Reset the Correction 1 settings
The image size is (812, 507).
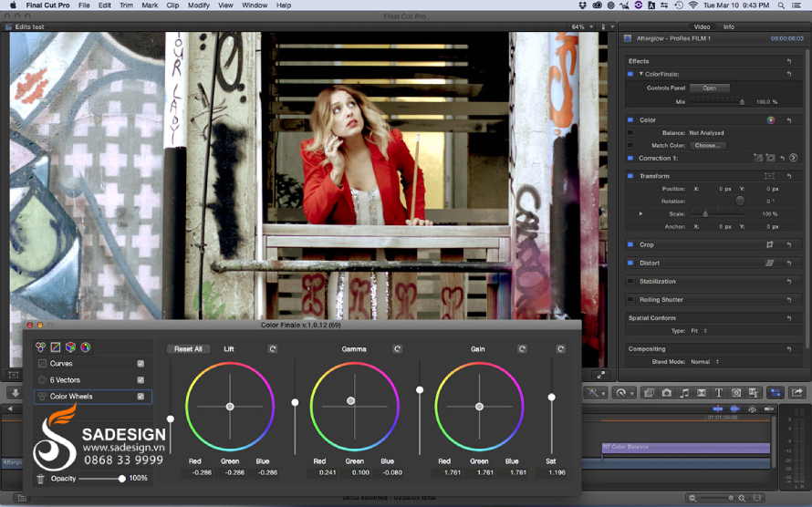tap(783, 158)
